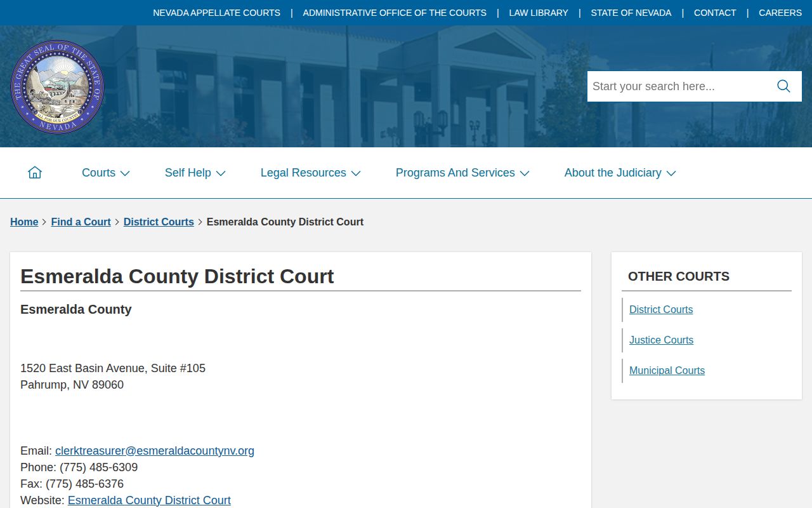Visit Administrative Office of the Courts
The image size is (812, 508).
tap(395, 13)
